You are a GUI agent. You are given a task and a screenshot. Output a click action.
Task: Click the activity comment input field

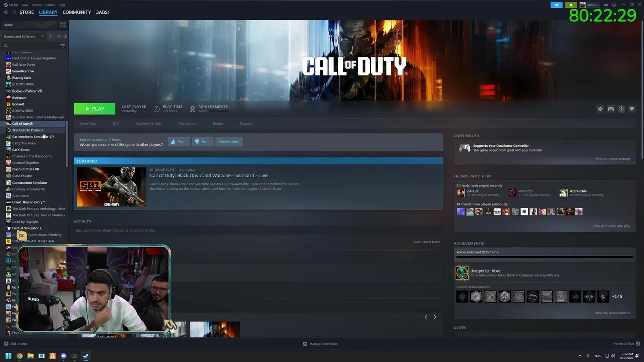tap(259, 230)
